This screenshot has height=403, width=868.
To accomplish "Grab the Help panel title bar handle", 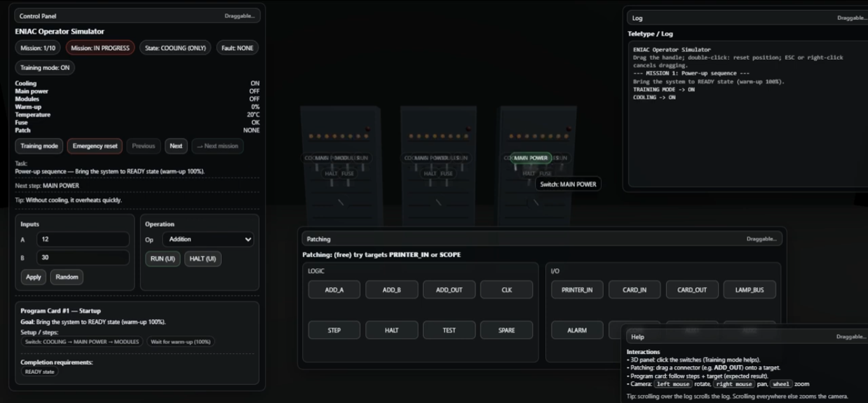I will tap(747, 337).
